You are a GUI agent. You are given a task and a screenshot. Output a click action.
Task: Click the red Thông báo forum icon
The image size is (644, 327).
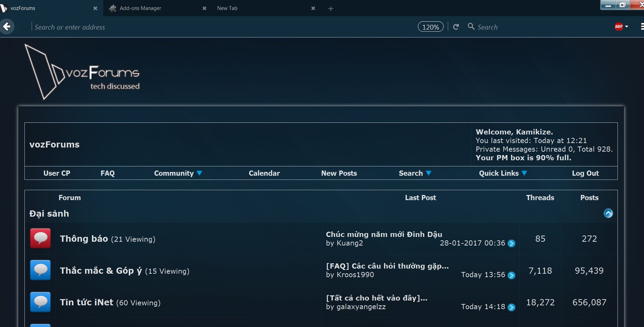click(x=40, y=238)
